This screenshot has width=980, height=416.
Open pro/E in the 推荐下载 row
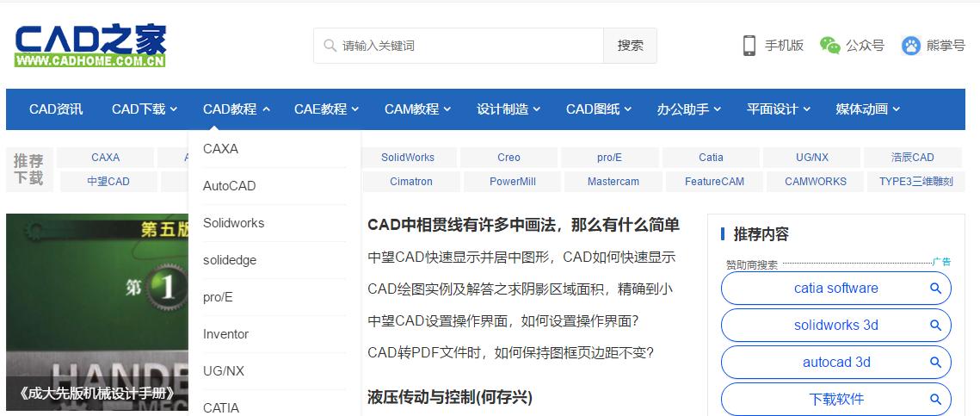point(609,158)
